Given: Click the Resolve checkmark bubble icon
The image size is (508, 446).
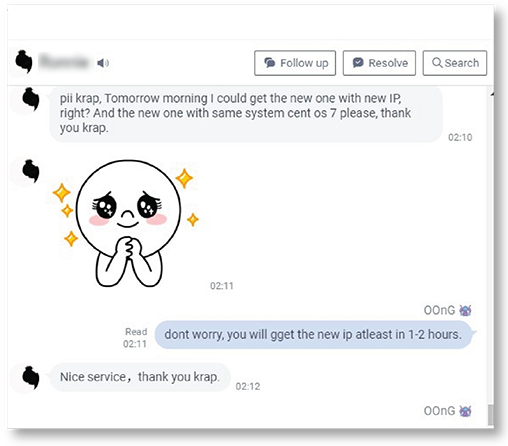Looking at the screenshot, I should tap(358, 63).
